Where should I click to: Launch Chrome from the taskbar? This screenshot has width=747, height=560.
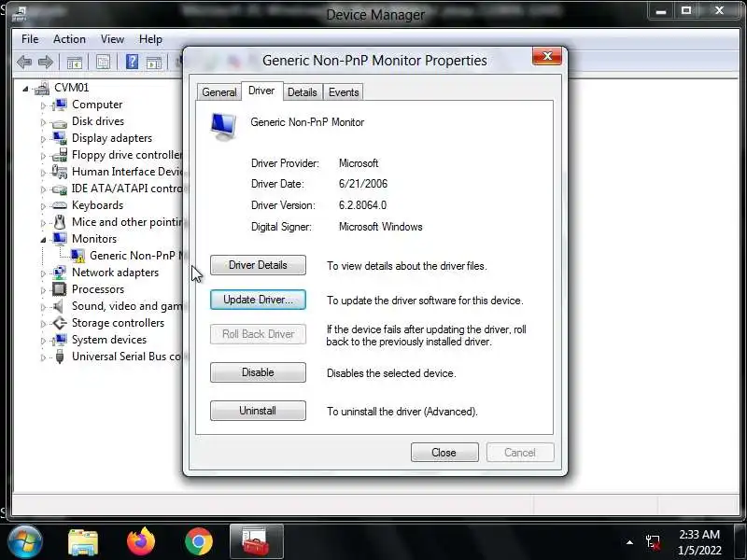click(x=199, y=542)
